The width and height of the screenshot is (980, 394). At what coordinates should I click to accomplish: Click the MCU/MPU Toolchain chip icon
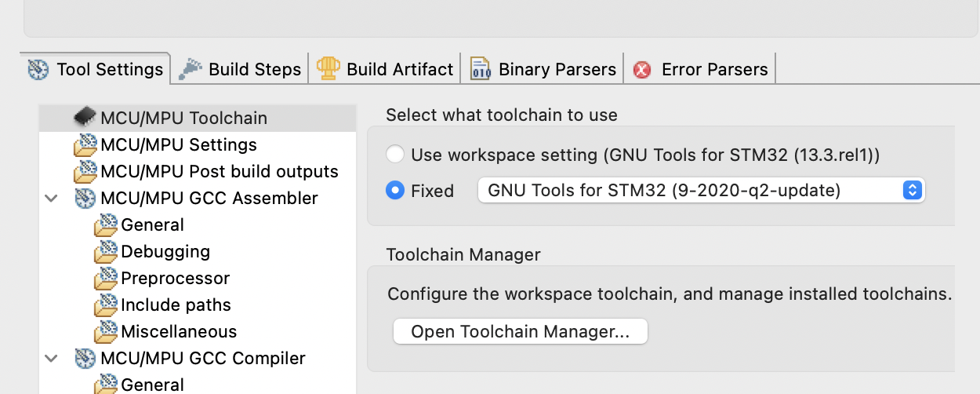[85, 118]
